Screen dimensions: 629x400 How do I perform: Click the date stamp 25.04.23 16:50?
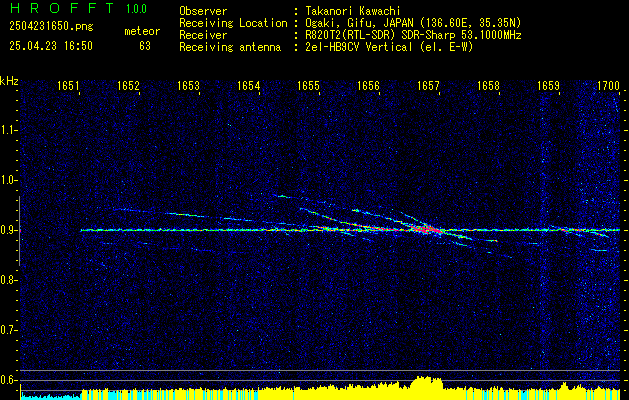tap(51, 46)
